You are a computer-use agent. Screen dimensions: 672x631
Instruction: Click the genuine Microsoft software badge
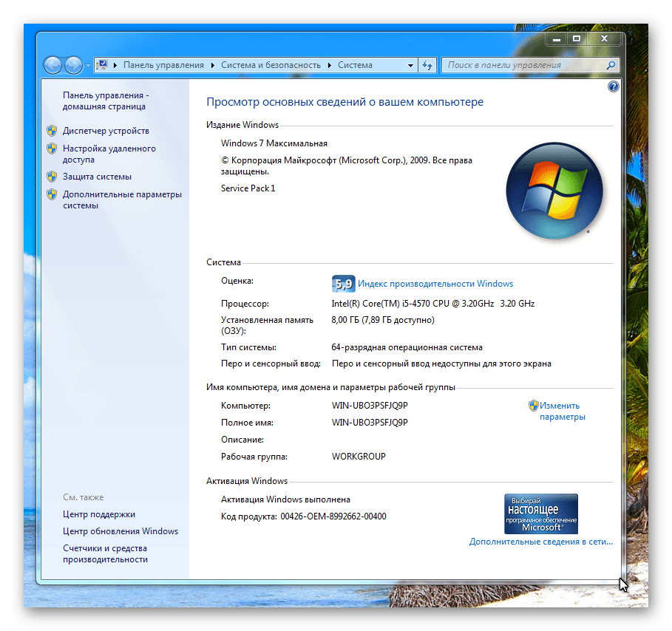pos(540,514)
